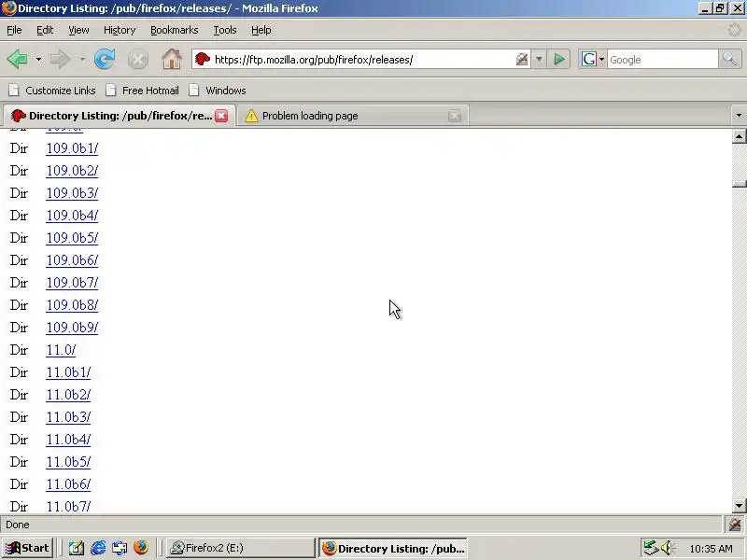Close the Problem loading page tab
Viewport: 747px width, 560px height.
(455, 116)
